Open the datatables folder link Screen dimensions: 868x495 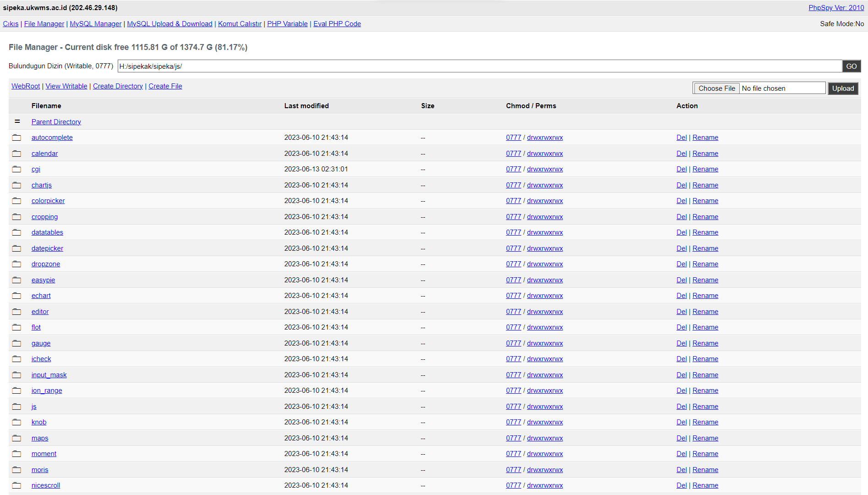pos(47,232)
